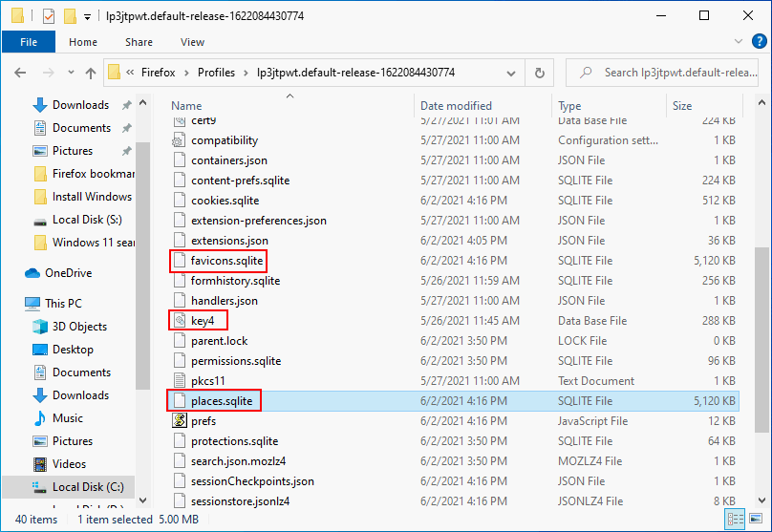772x532 pixels.
Task: Select the pkcs11 text document icon
Action: tap(180, 381)
